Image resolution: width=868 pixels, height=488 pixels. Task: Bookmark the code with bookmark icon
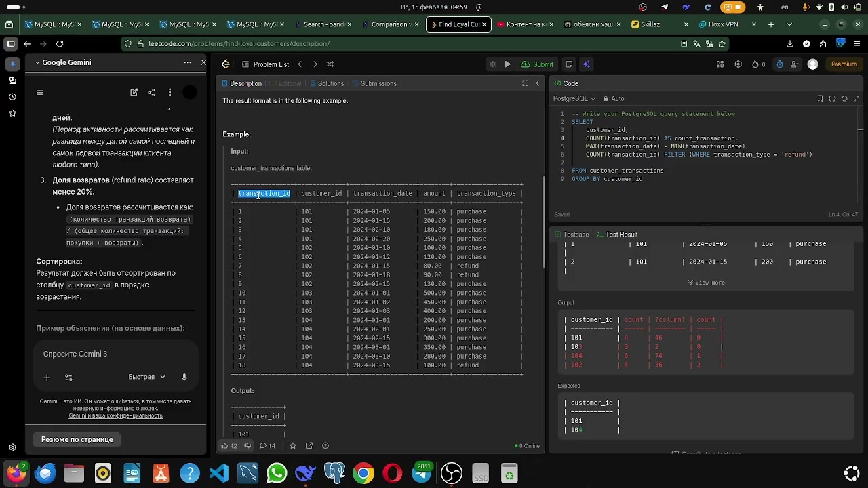[x=820, y=98]
